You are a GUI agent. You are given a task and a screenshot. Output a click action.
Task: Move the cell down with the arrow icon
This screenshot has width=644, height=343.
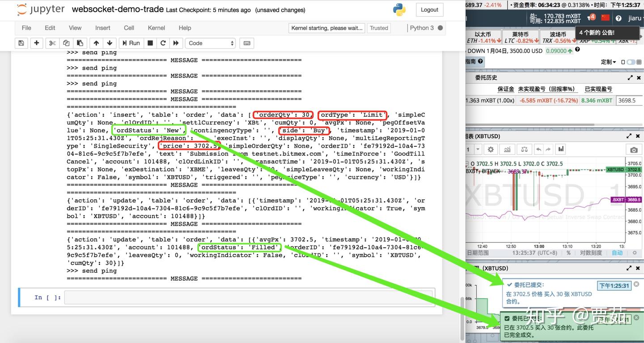click(110, 43)
